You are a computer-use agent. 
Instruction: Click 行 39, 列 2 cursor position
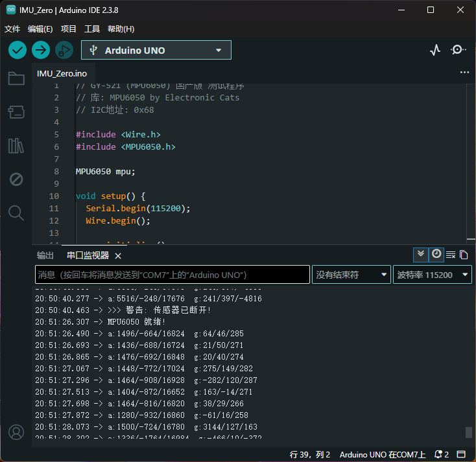tap(309, 455)
